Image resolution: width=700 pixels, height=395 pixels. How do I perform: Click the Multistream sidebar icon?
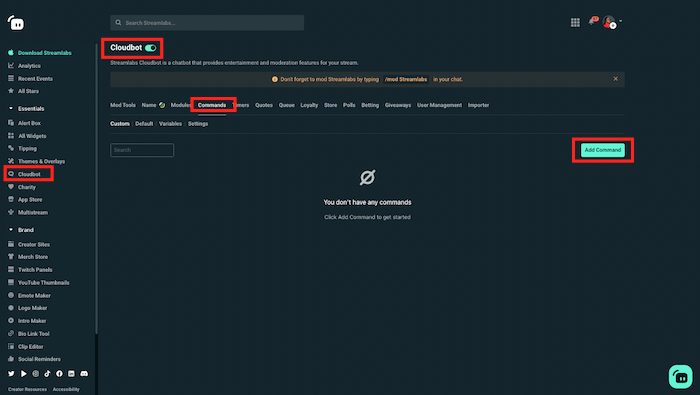coord(11,212)
